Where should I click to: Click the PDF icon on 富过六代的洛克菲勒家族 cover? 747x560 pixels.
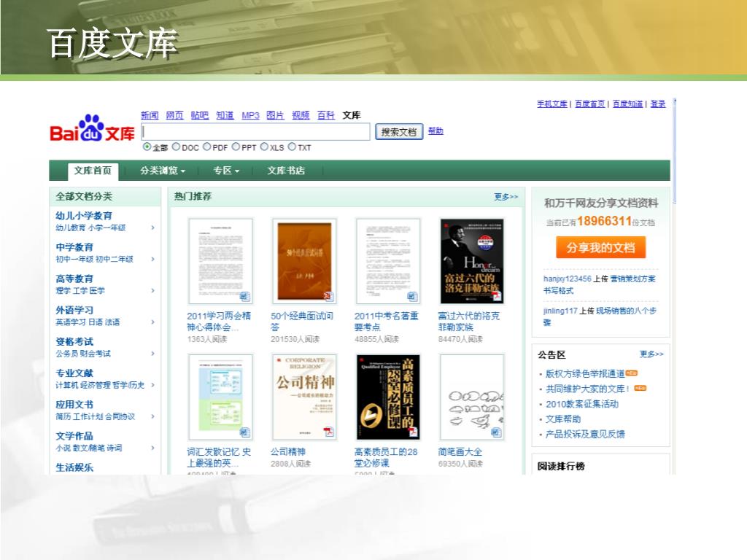[496, 296]
